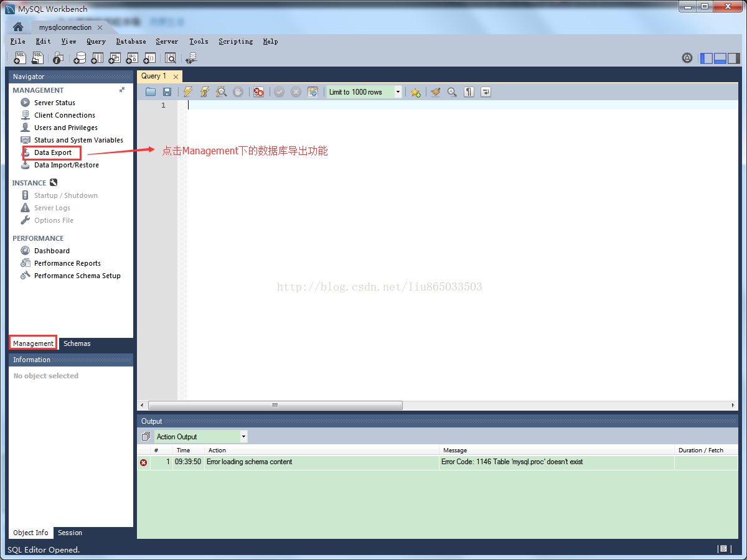
Task: Execute the query with lightning icon
Action: (188, 92)
